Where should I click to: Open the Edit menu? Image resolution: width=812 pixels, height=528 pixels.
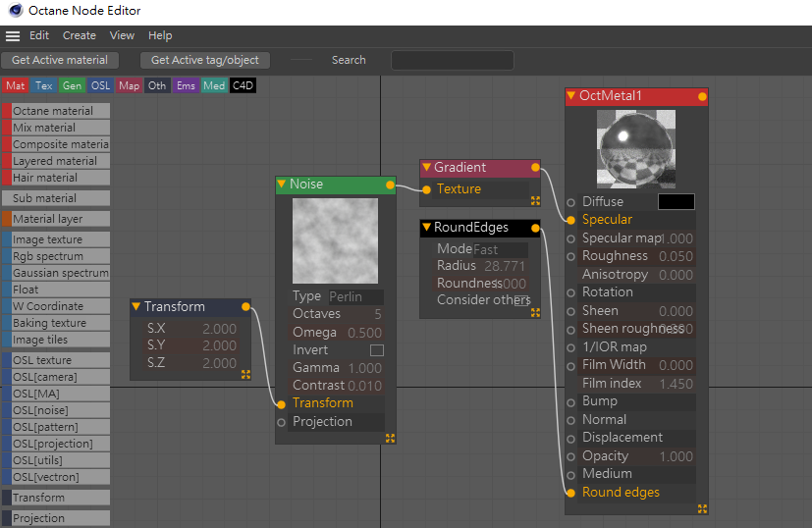coord(39,35)
